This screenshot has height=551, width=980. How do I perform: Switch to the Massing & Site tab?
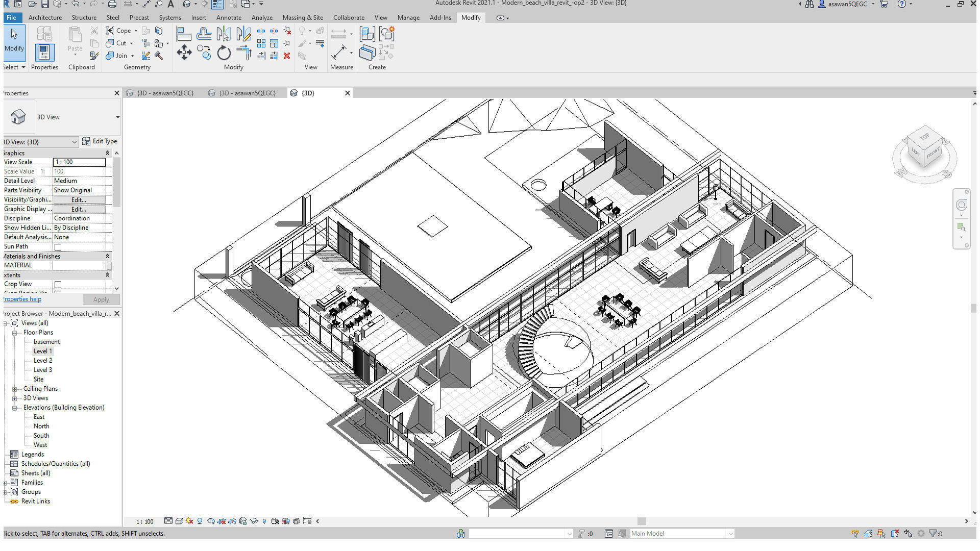[303, 17]
